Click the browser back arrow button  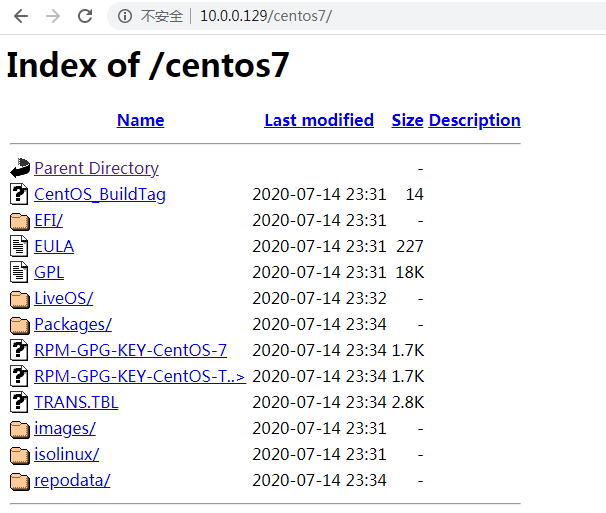(21, 16)
